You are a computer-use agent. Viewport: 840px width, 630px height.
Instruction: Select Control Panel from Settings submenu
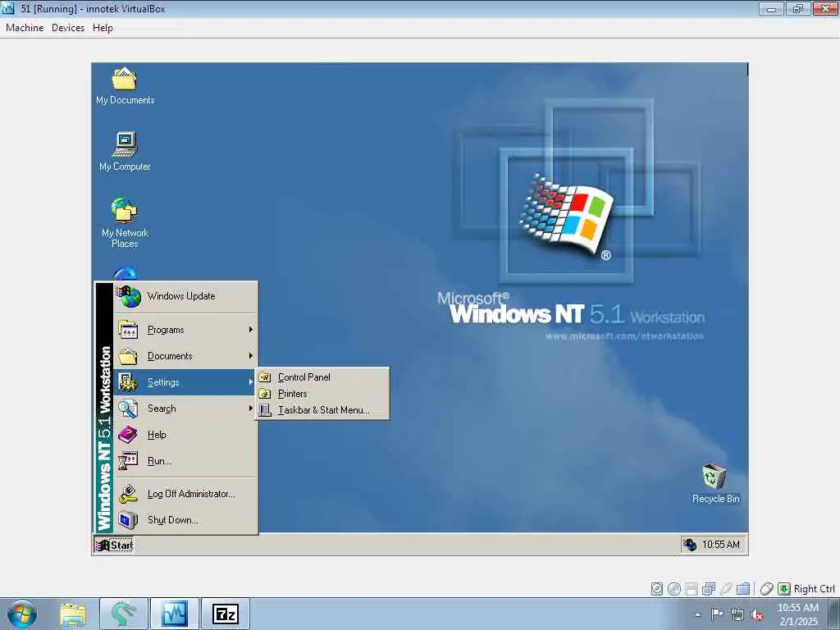pos(322,377)
